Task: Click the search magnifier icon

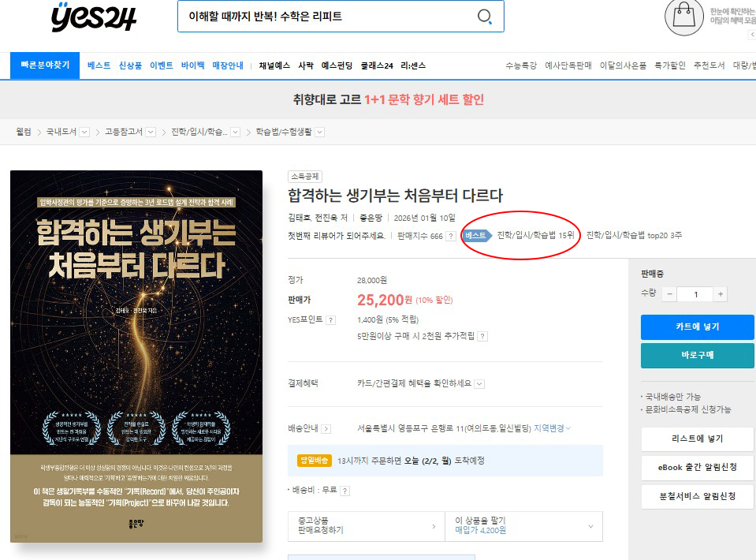Action: 485,17
